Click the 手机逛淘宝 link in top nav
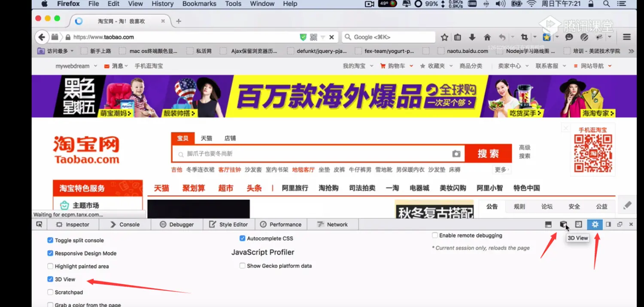 coord(149,66)
